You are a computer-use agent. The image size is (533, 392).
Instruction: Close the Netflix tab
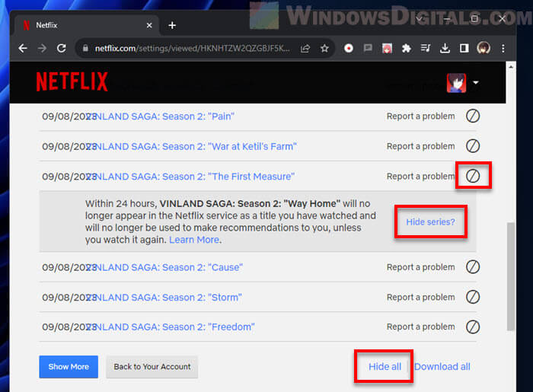149,25
